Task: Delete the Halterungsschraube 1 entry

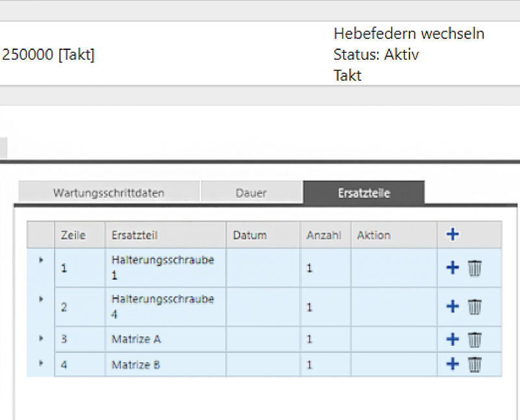Action: click(x=474, y=267)
